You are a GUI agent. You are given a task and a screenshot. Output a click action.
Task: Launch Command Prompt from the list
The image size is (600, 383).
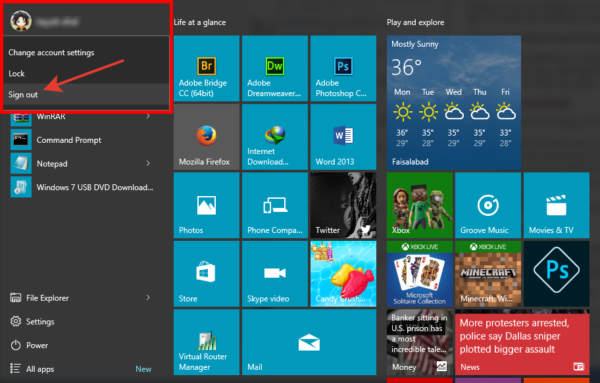pyautogui.click(x=69, y=140)
